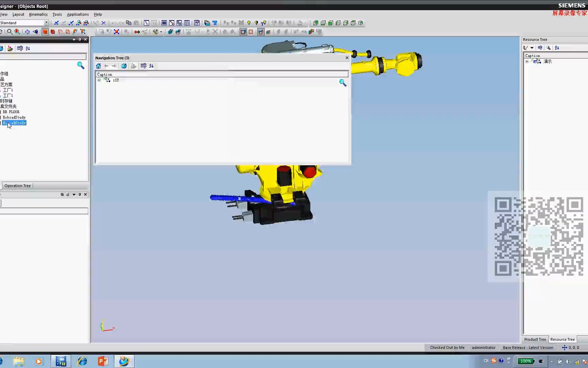Click the red object zoom magnifier icon
This screenshot has width=588, height=368.
click(17, 32)
